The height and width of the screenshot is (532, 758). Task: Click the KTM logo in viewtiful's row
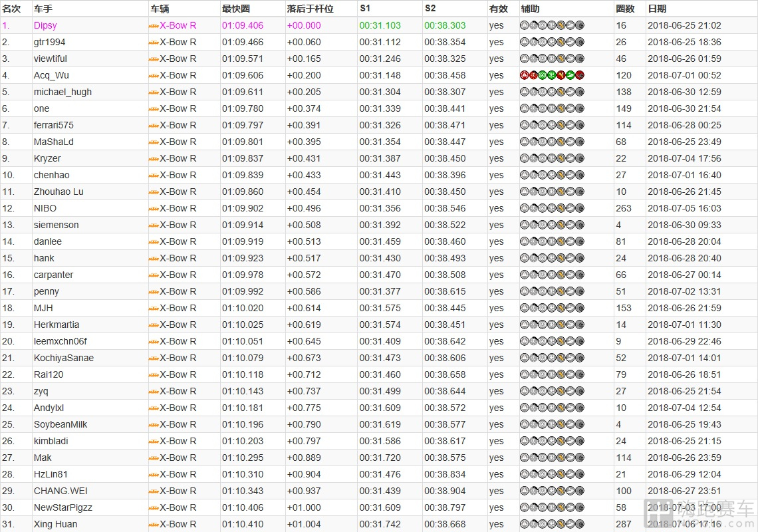(154, 59)
